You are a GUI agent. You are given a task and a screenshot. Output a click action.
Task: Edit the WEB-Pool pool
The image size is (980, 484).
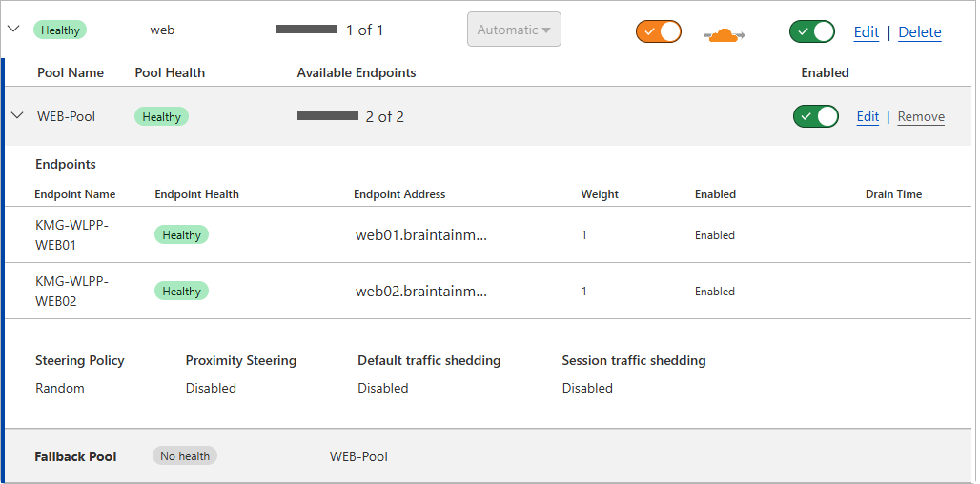tap(868, 117)
